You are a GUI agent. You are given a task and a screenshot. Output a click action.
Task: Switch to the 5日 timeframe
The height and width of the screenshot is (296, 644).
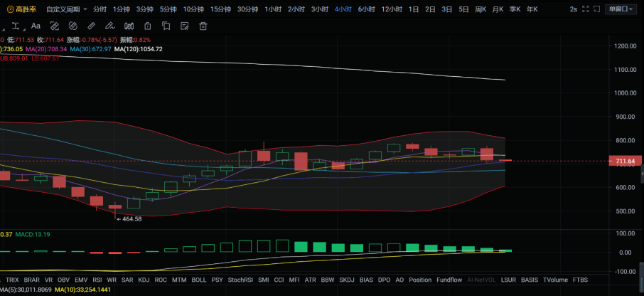point(463,9)
